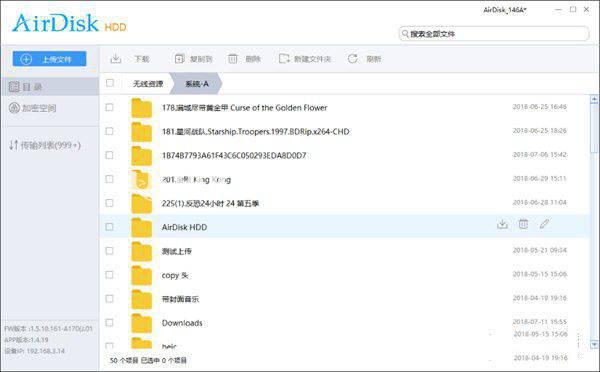Viewport: 600px width, 372px height.
Task: Check the Starship.Troopers.1997 row checkbox
Action: pyautogui.click(x=109, y=131)
